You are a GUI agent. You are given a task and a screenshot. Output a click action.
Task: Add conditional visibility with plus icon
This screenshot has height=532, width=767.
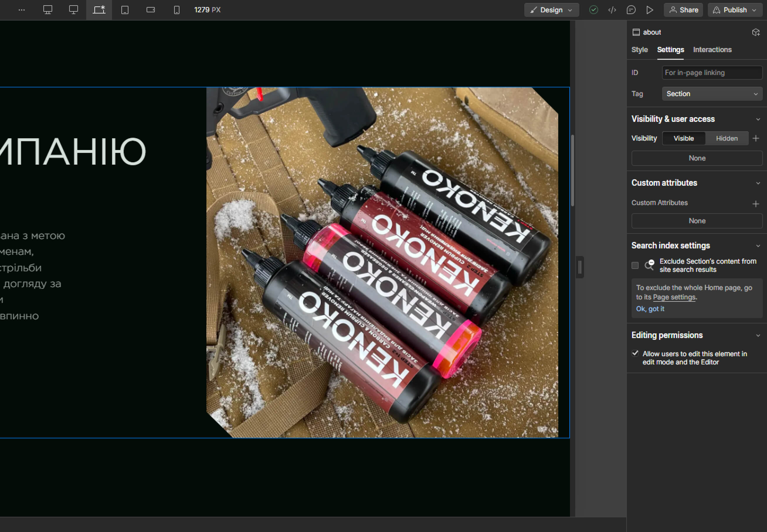[756, 138]
